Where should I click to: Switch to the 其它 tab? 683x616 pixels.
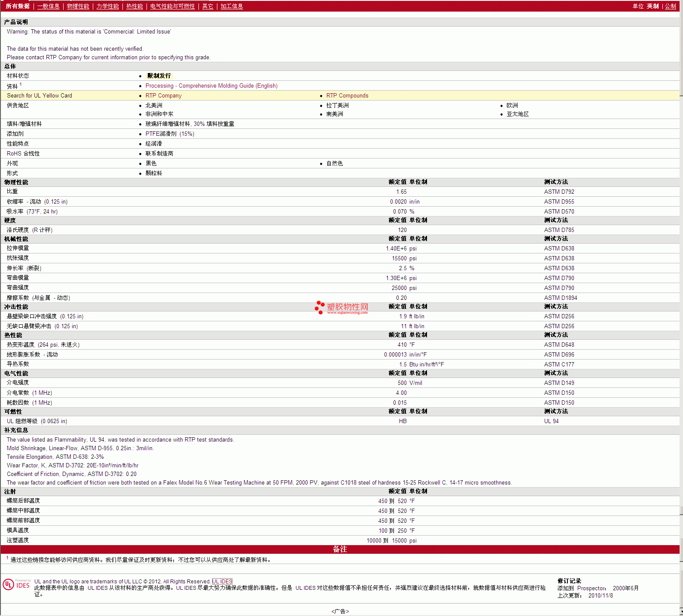click(207, 6)
